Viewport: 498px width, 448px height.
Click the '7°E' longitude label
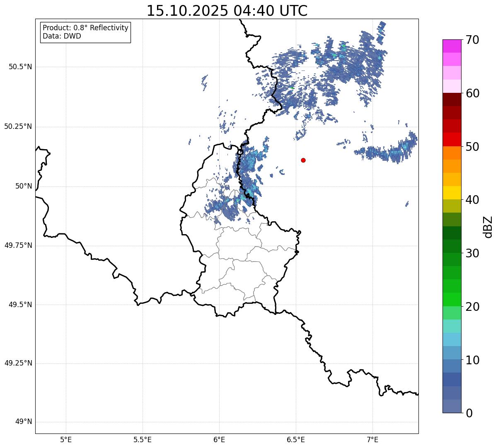[372, 439]
